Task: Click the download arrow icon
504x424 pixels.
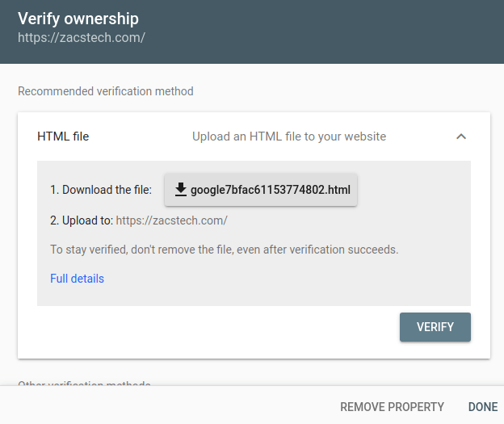Action: click(181, 189)
